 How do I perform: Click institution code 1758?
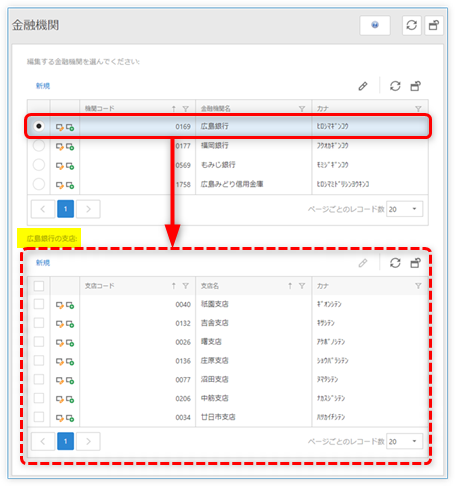(x=183, y=184)
